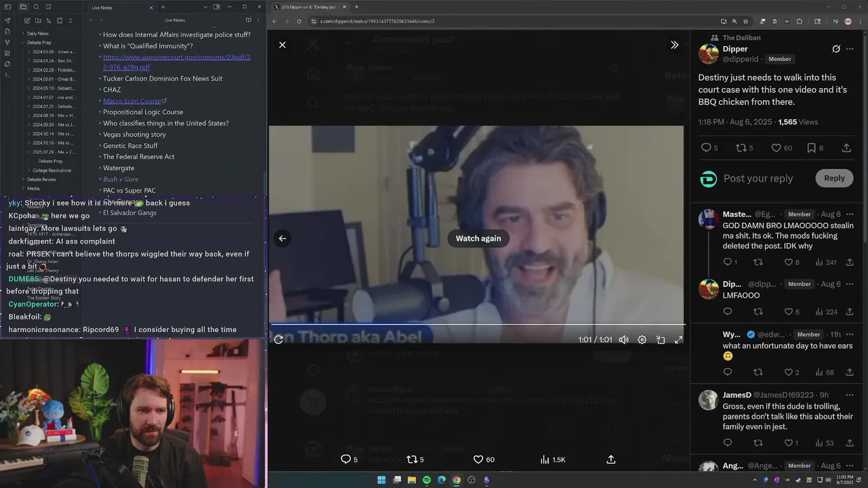Reply icon with 5 under video
The height and width of the screenshot is (488, 868).
(349, 460)
